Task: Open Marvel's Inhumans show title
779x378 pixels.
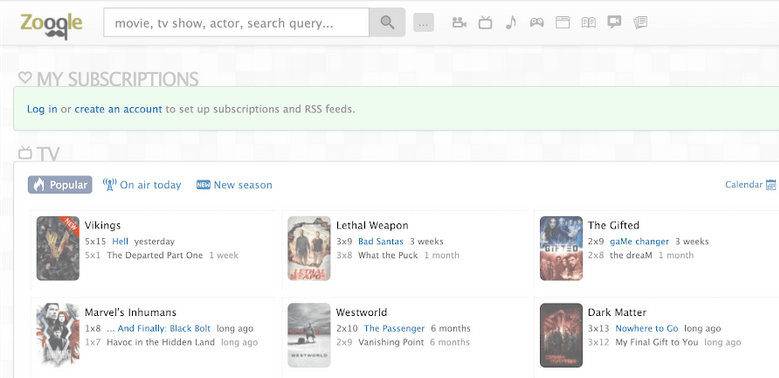Action: [130, 312]
